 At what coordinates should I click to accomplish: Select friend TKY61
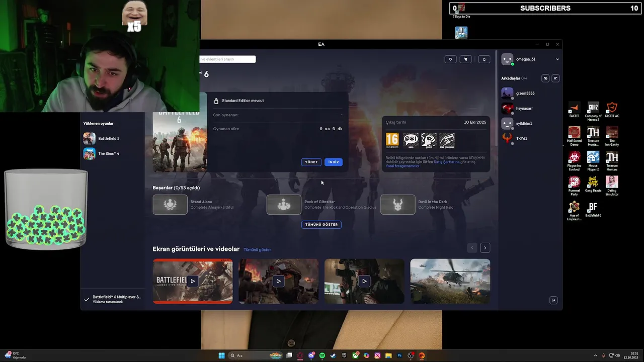531,138
